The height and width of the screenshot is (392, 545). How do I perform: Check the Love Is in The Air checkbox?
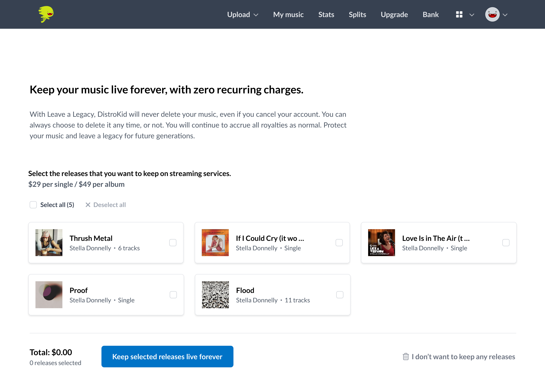[x=506, y=242]
